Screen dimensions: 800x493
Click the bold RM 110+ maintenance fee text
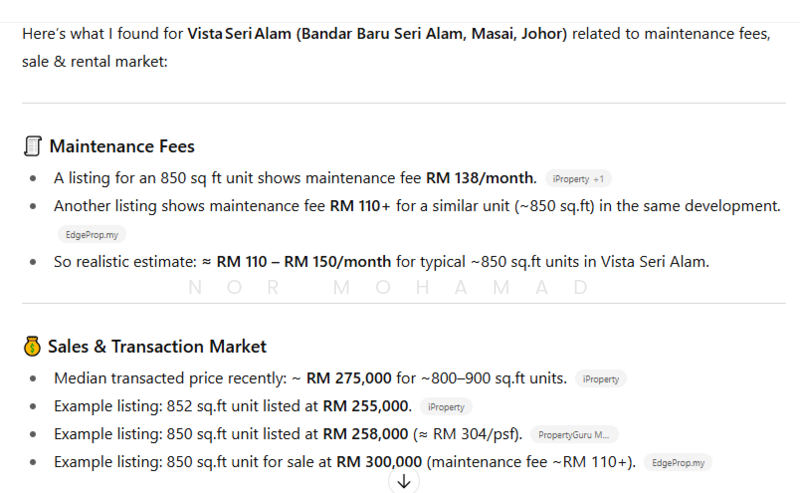point(362,206)
